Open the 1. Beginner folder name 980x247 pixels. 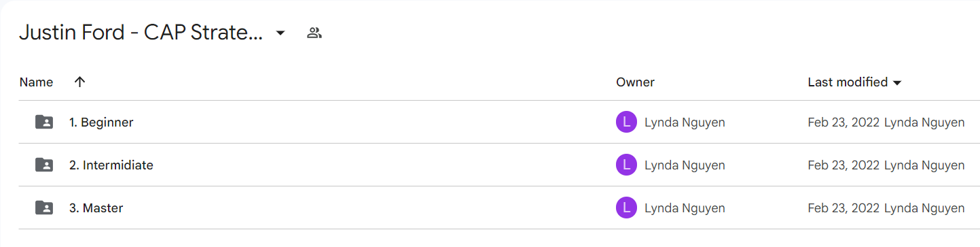click(101, 122)
